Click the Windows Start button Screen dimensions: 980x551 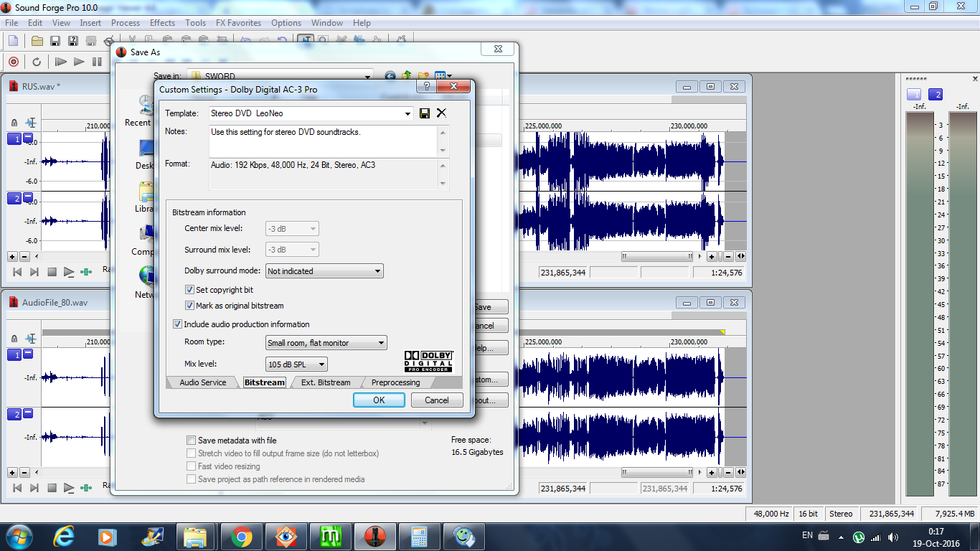point(19,536)
